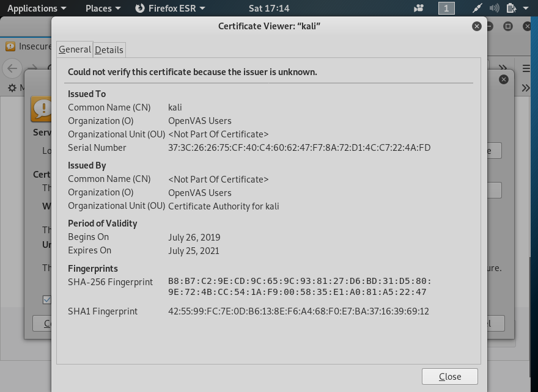Go back using Firefox back arrow

(12, 68)
